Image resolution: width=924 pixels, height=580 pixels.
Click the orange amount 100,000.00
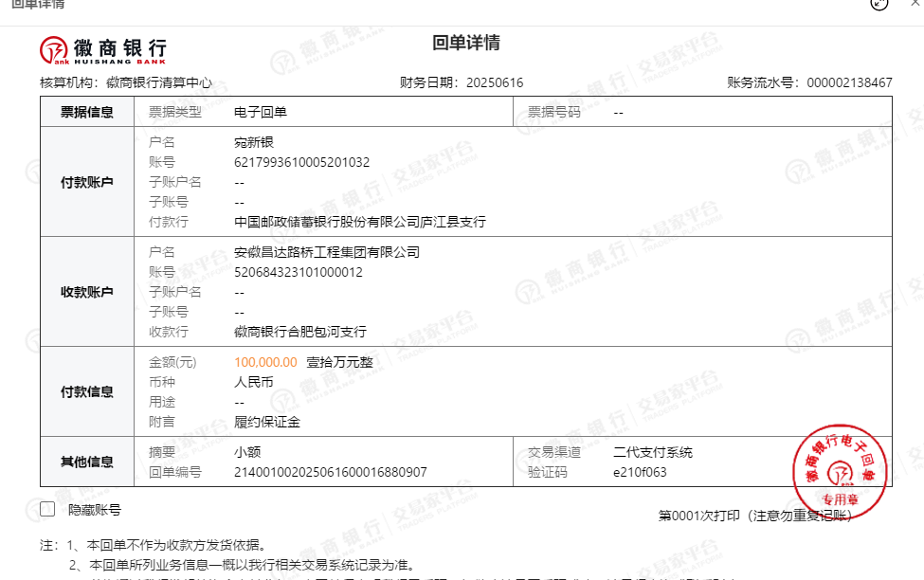point(265,362)
